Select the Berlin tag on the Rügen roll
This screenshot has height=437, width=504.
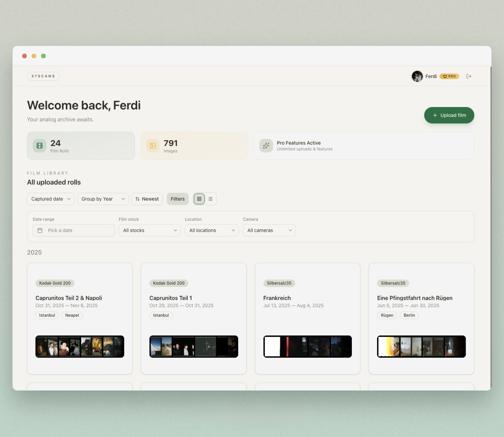pyautogui.click(x=409, y=315)
